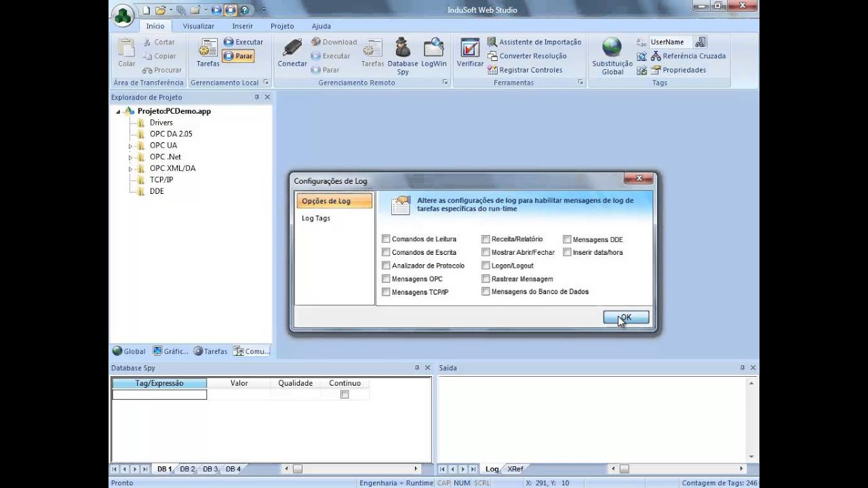Open Gerenciamento Local dialog launcher
This screenshot has height=488, width=868.
click(266, 82)
